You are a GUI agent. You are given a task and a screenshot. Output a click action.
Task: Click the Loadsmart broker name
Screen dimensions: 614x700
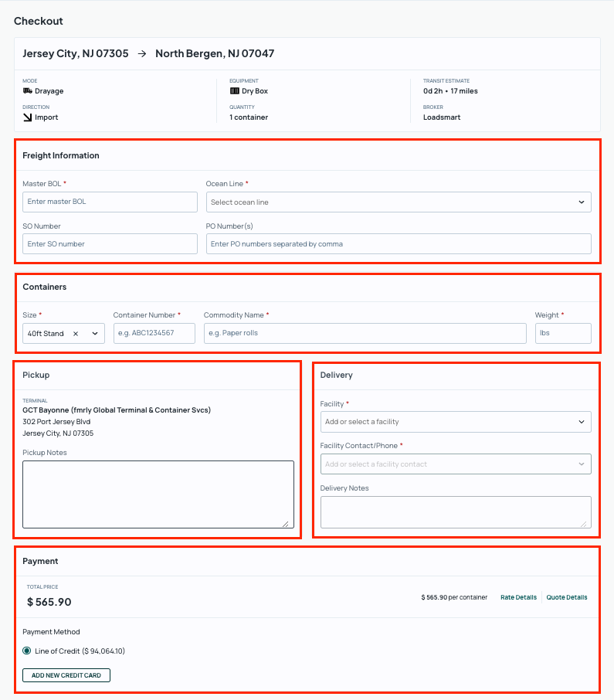pyautogui.click(x=441, y=117)
